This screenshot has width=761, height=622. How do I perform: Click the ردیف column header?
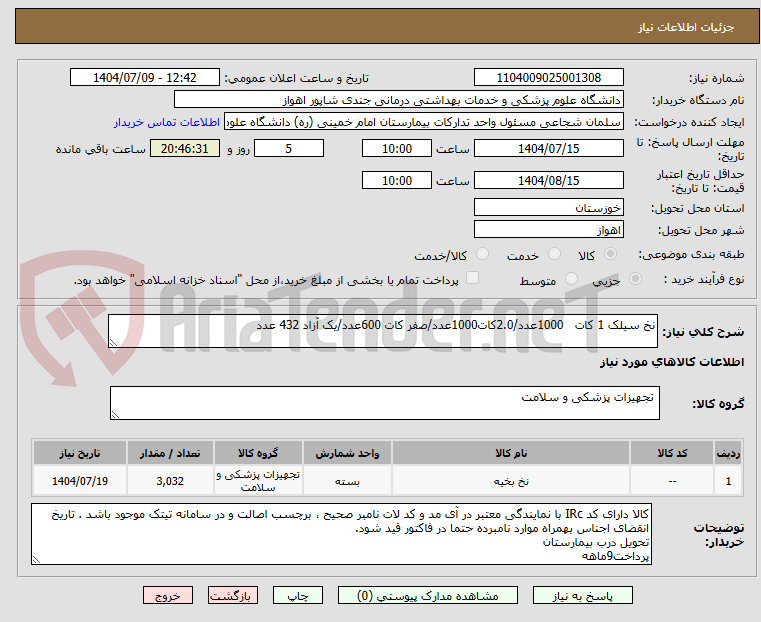click(728, 453)
